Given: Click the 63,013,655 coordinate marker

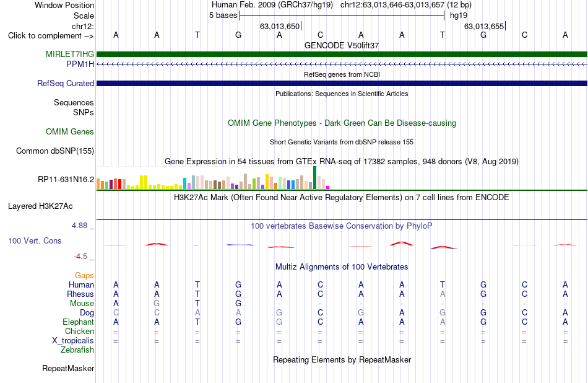Looking at the screenshot, I should [x=484, y=27].
